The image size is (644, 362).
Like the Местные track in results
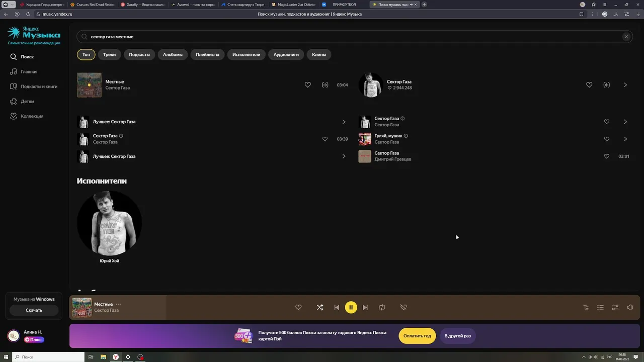pos(308,85)
